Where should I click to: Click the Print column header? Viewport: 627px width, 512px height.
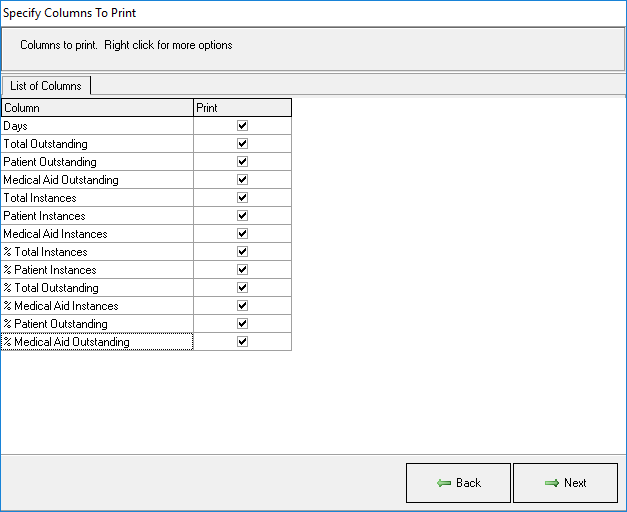point(242,108)
